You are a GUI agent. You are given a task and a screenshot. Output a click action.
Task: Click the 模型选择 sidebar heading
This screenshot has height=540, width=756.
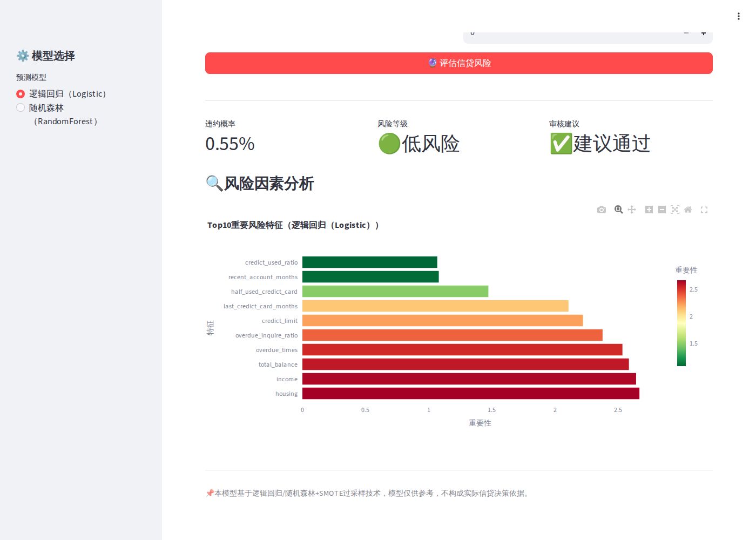46,56
